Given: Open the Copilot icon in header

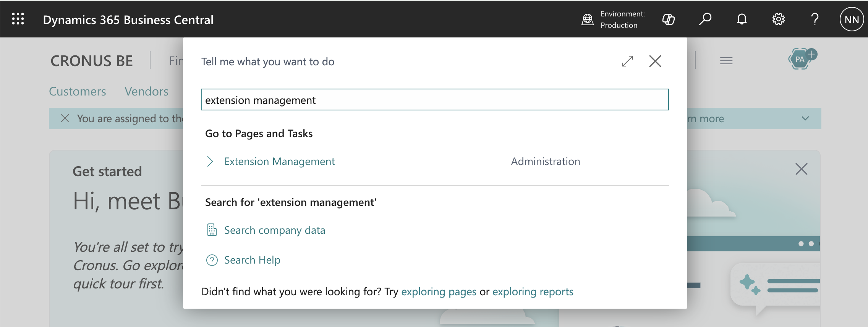Looking at the screenshot, I should click(x=668, y=19).
